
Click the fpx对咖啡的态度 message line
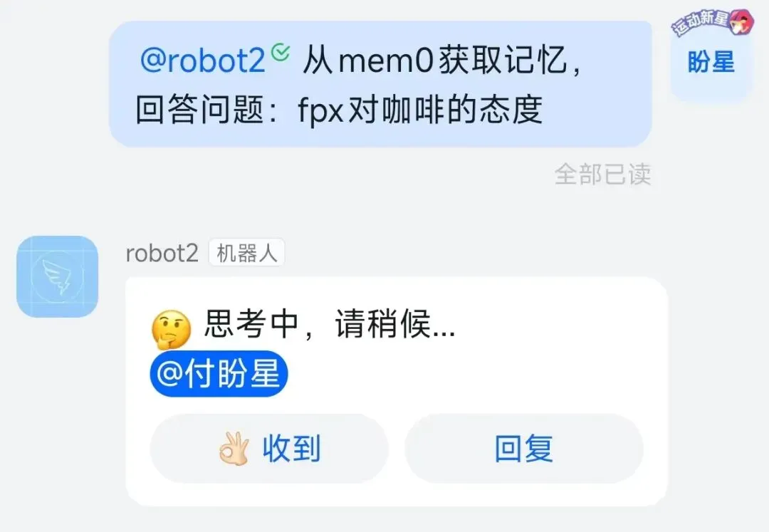tap(420, 110)
